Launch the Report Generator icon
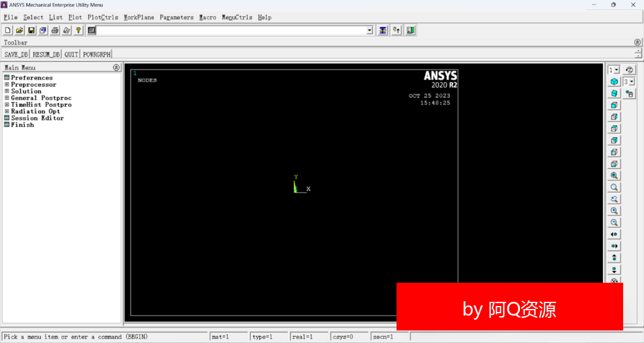This screenshot has width=644, height=343. [x=67, y=30]
